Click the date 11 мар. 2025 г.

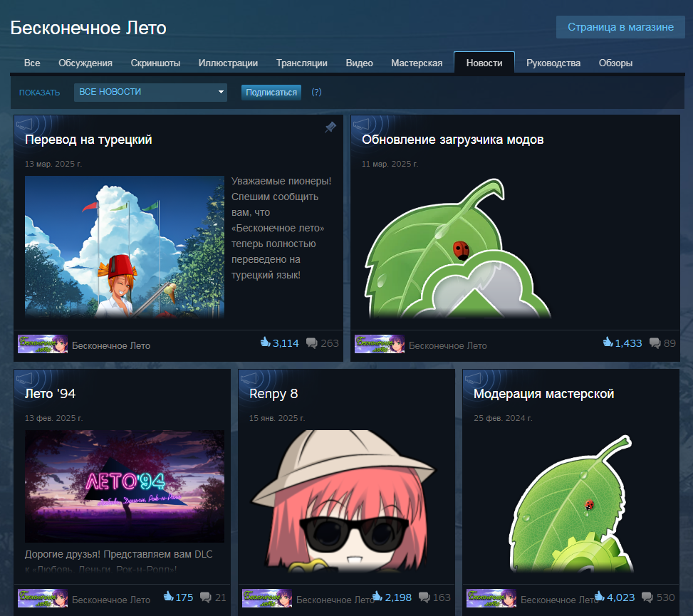[390, 164]
